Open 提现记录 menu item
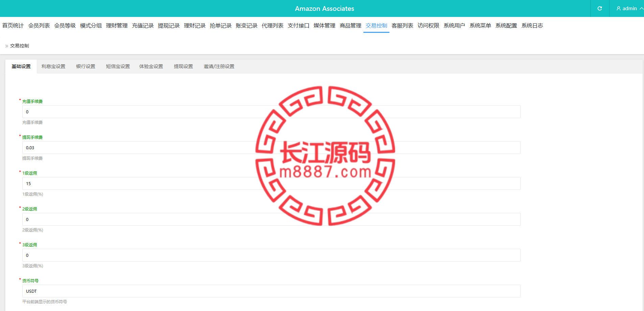Screen dimensions: 644x311 click(169, 26)
